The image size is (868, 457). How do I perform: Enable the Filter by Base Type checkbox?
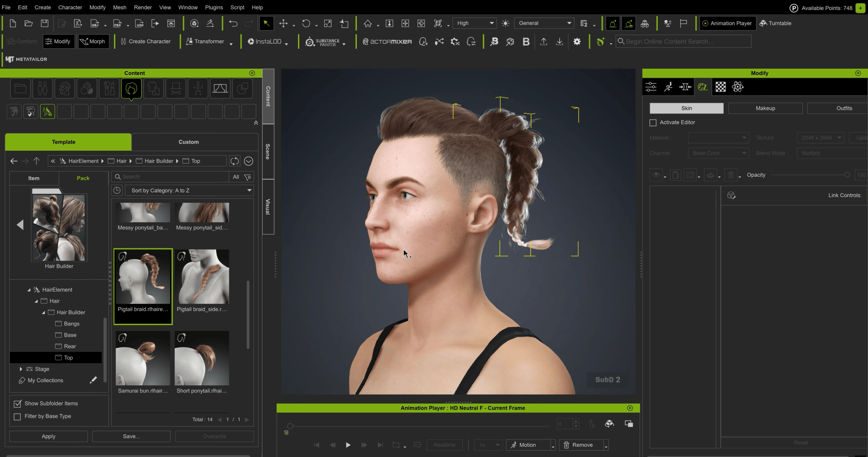pyautogui.click(x=17, y=417)
